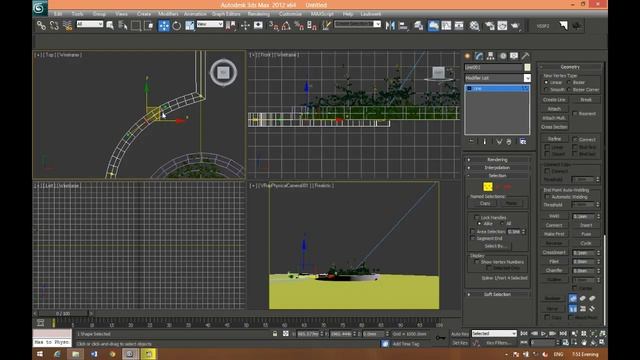The width and height of the screenshot is (640, 360).
Task: Open the Hierarchy command panel tab
Action: (x=491, y=56)
